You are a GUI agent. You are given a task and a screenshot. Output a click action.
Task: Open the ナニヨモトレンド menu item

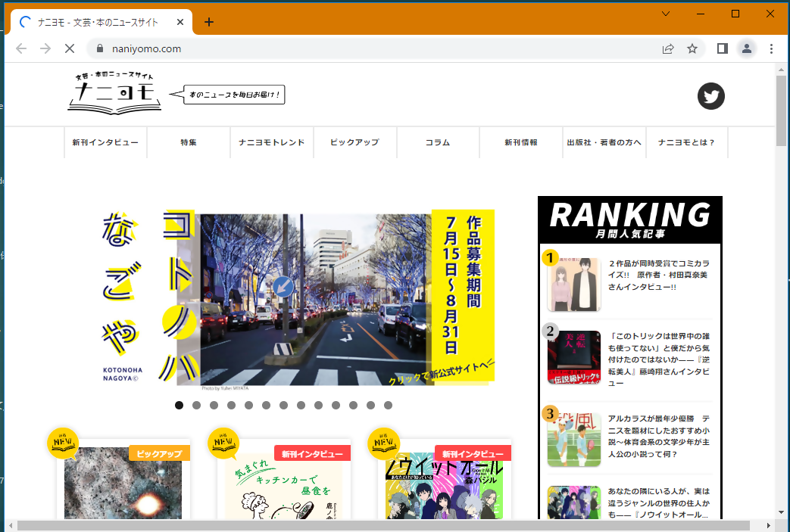click(x=272, y=142)
